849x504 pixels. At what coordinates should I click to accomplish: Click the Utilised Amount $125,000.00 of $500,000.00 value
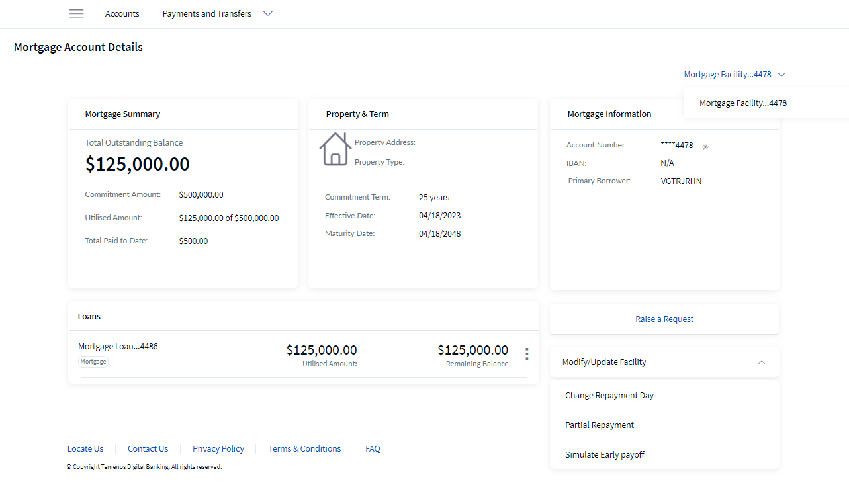[x=229, y=218]
